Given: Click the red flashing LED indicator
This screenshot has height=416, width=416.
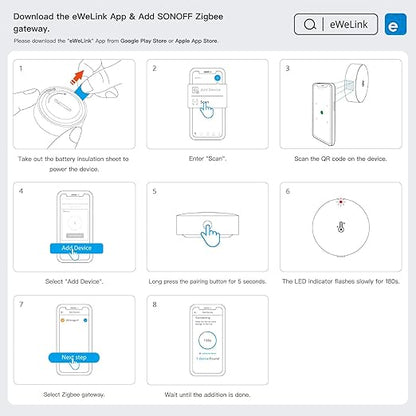Looking at the screenshot, I should tap(341, 202).
